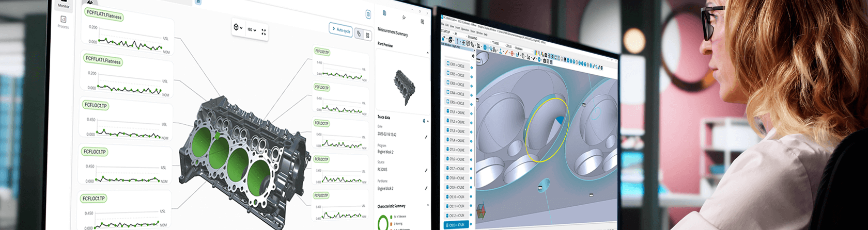
Task: Edit the Source field with pencil icon
Action: click(x=426, y=170)
